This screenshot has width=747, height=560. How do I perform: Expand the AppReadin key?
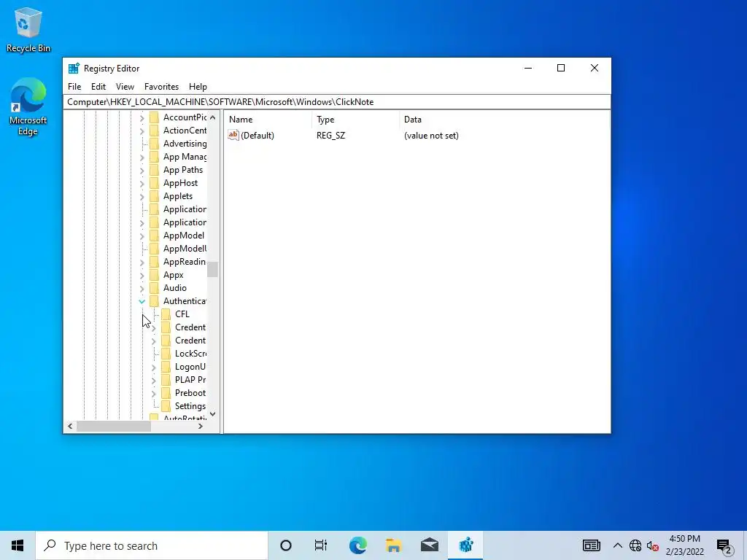click(142, 262)
